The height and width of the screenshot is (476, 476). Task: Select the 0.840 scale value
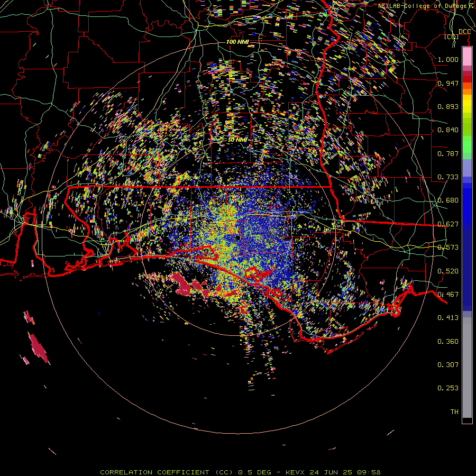(x=448, y=130)
